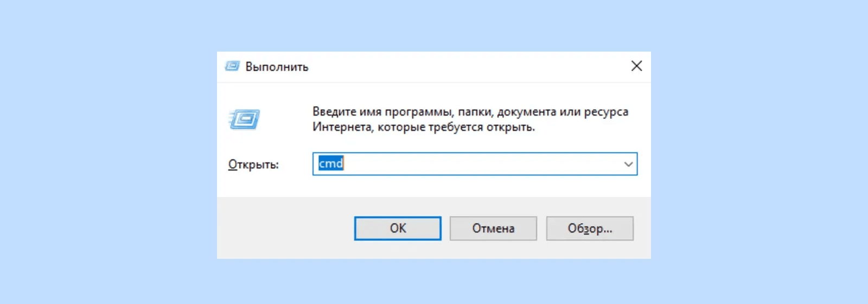Screen dimensions: 868x304
Task: Cancel with the Отмена button
Action: click(493, 229)
